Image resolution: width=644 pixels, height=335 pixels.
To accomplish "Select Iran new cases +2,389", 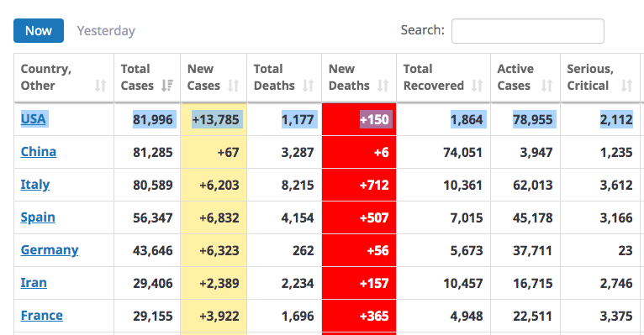I will pos(219,283).
